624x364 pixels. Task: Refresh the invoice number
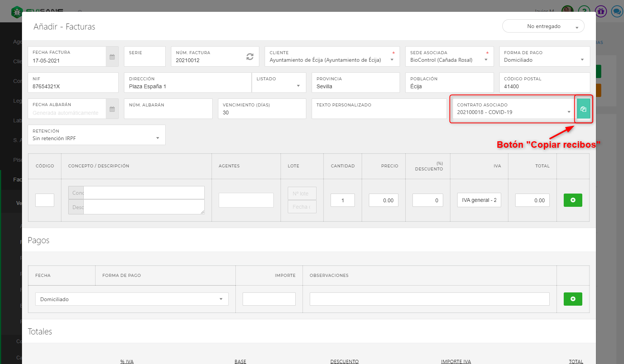pos(250,56)
